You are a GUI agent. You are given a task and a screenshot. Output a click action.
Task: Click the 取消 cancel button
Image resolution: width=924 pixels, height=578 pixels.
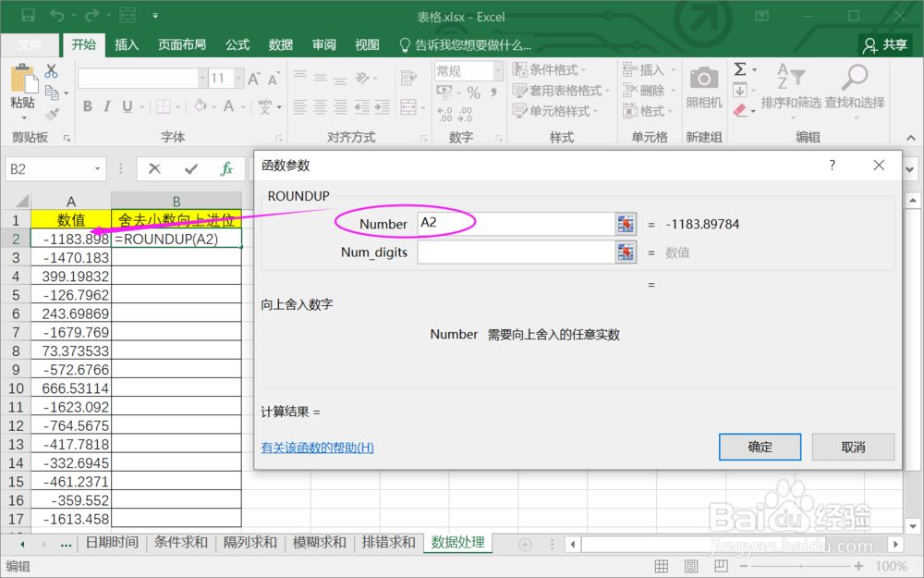(x=853, y=447)
